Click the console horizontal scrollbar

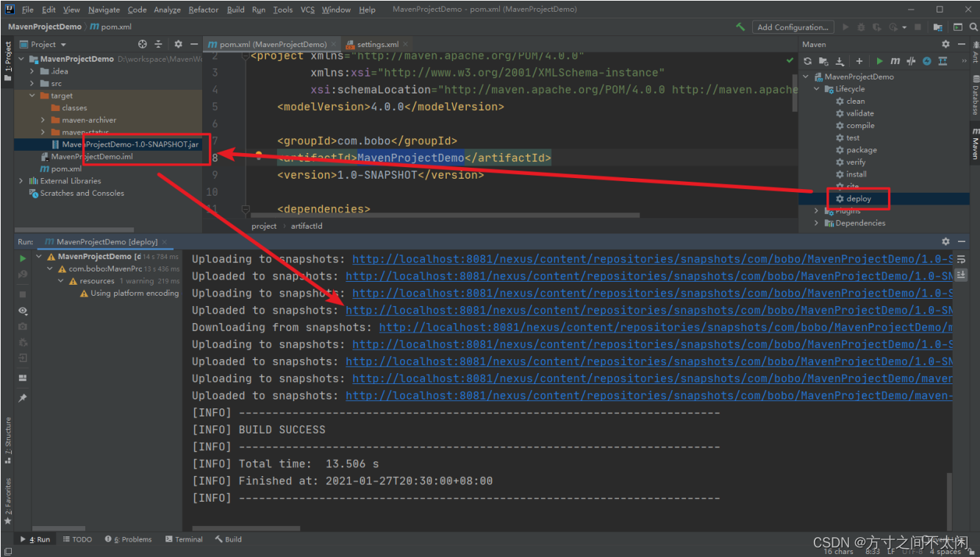pyautogui.click(x=246, y=528)
